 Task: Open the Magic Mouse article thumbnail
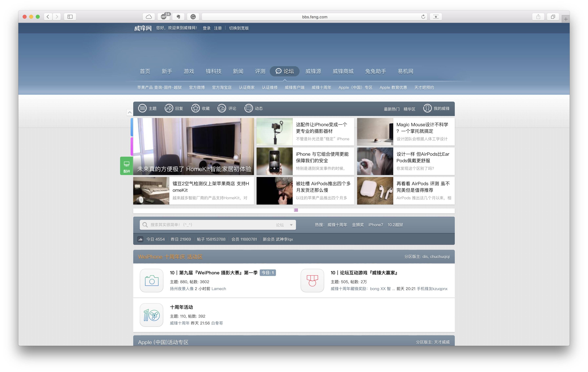[375, 132]
